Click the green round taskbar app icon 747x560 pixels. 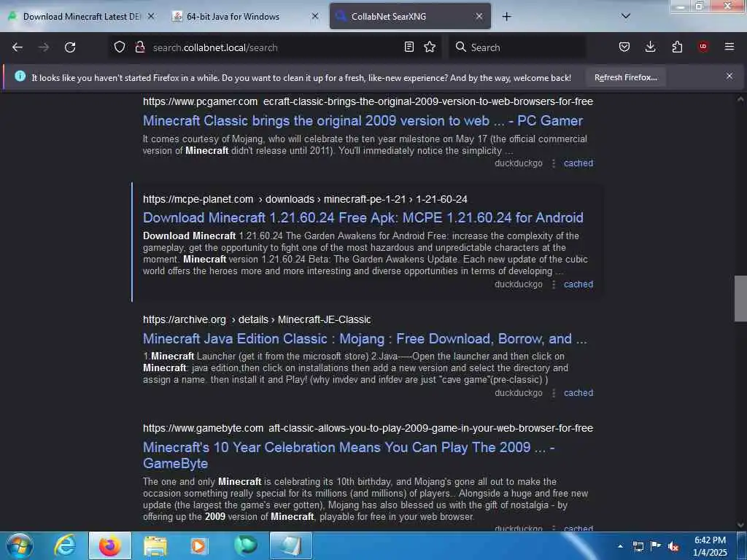point(245,545)
